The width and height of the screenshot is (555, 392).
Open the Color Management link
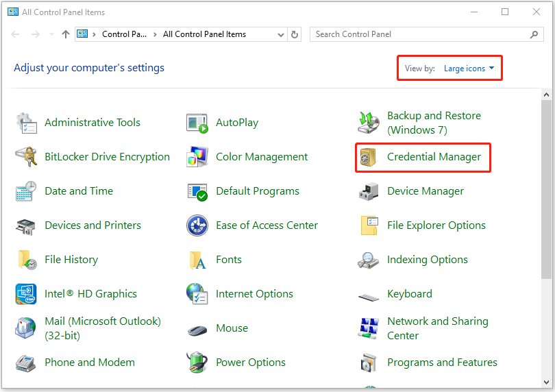(x=262, y=156)
